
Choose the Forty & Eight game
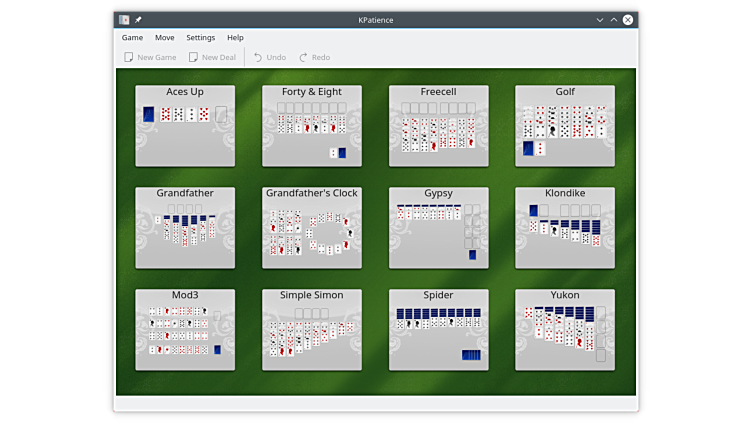312,126
